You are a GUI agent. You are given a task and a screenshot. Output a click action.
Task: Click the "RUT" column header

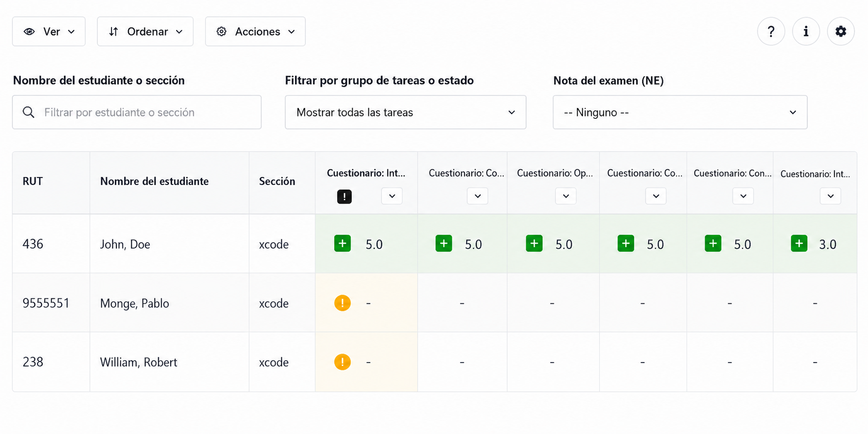pos(33,181)
